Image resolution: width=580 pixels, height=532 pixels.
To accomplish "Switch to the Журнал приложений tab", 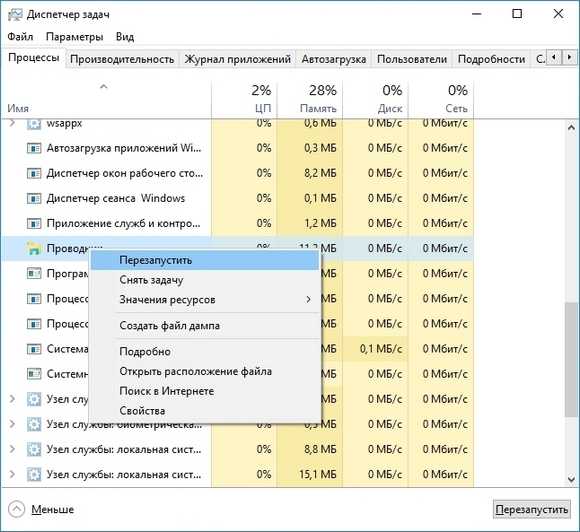I will (x=237, y=59).
